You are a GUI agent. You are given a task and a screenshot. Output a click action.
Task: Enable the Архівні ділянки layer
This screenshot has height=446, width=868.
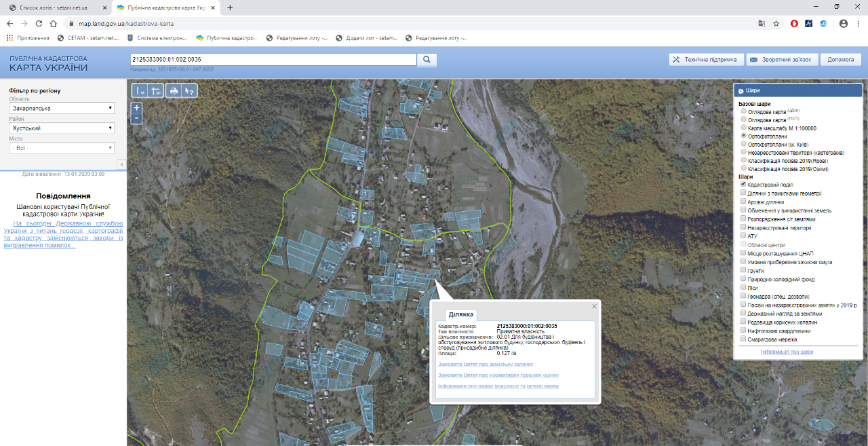(x=744, y=202)
